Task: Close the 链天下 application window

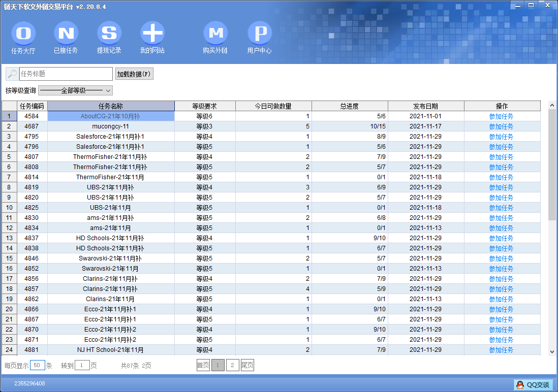Action: click(548, 6)
